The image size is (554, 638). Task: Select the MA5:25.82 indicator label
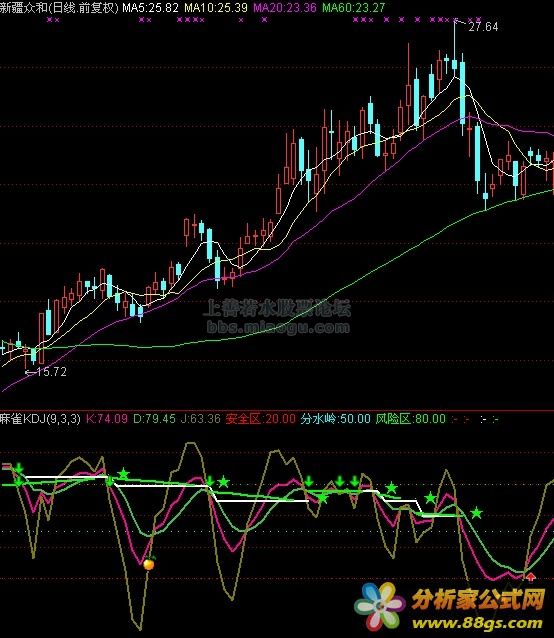pos(150,7)
